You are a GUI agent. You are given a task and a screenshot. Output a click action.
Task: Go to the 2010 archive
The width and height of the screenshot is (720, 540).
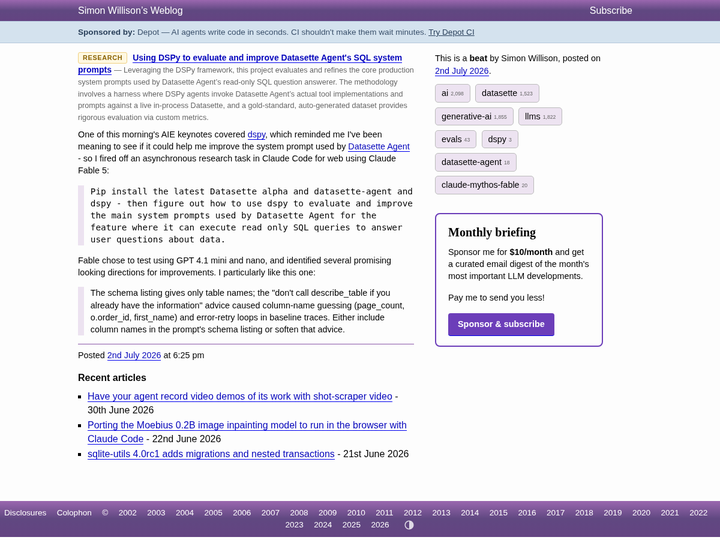[356, 512]
